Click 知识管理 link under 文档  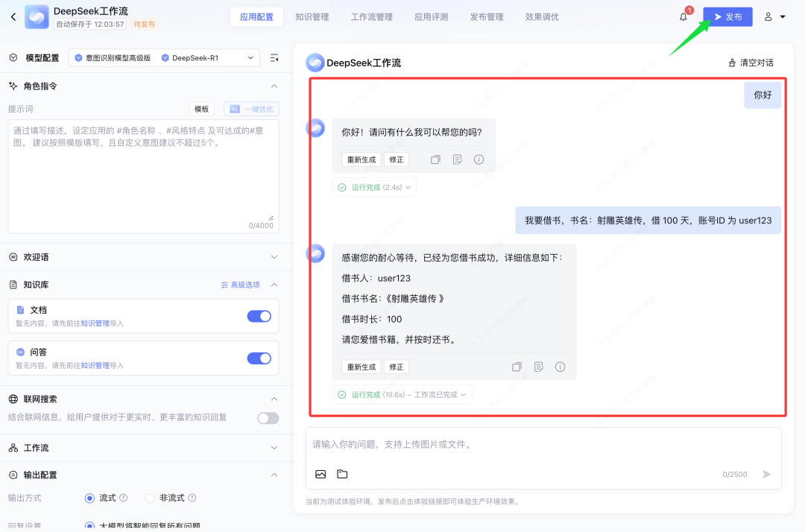pos(95,323)
